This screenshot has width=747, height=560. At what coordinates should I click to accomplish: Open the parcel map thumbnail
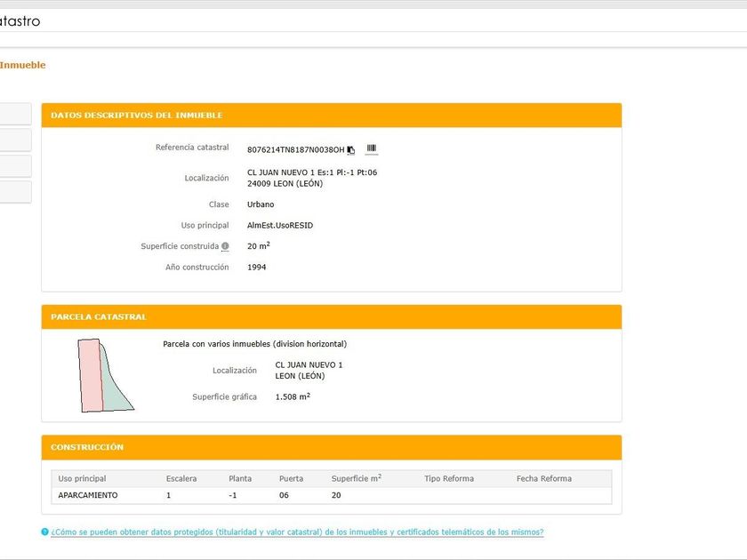(x=102, y=376)
